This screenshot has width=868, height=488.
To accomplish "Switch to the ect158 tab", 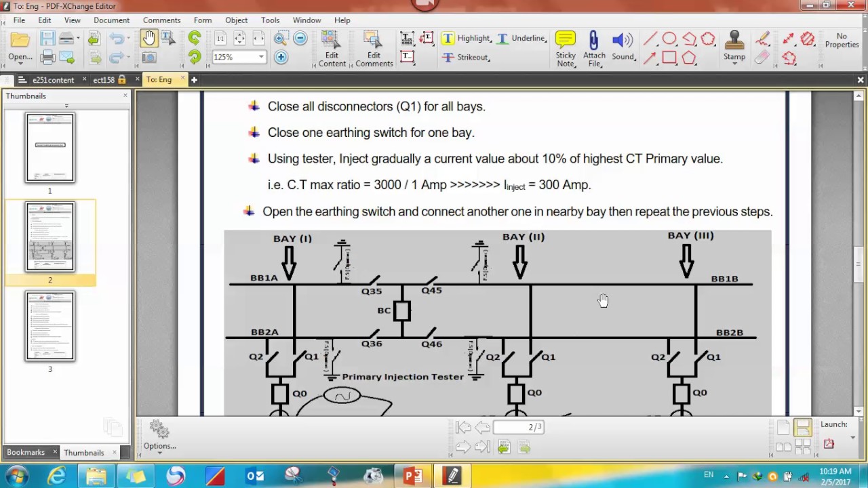I will click(x=103, y=80).
